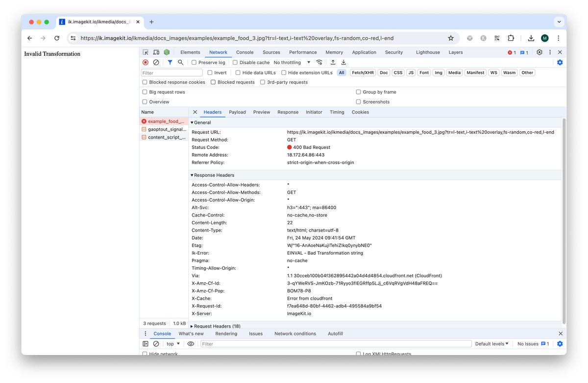Click the headers pane vertical scrollbar
588x383 pixels.
click(563, 220)
